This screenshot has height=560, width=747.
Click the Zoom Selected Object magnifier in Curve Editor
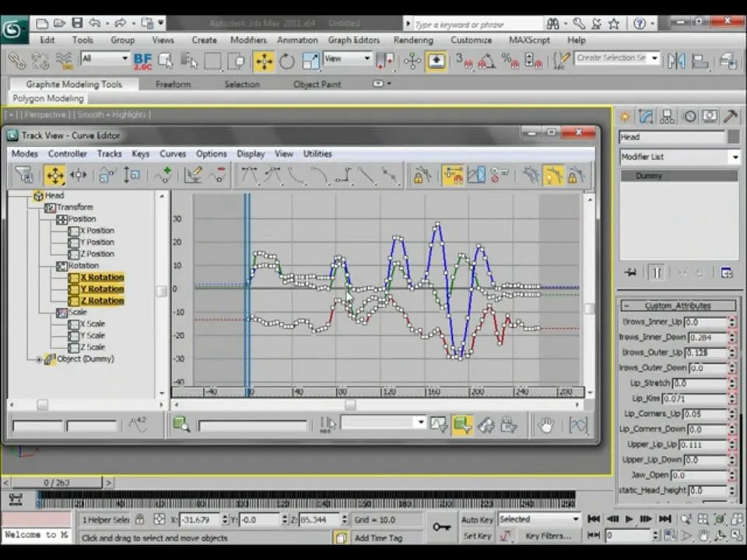(181, 424)
